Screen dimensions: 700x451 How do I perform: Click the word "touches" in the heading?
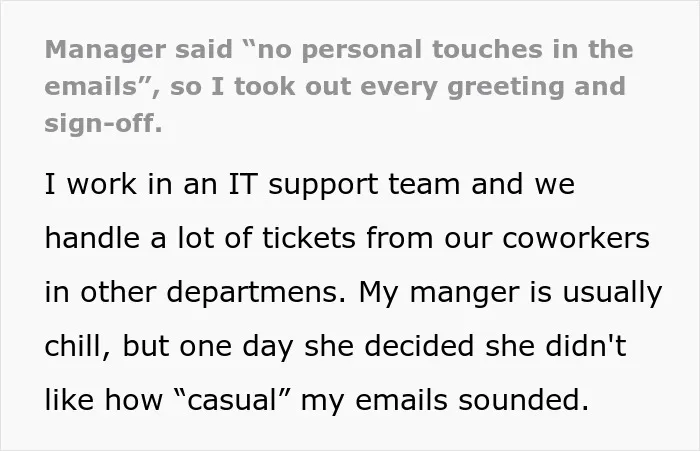[487, 49]
